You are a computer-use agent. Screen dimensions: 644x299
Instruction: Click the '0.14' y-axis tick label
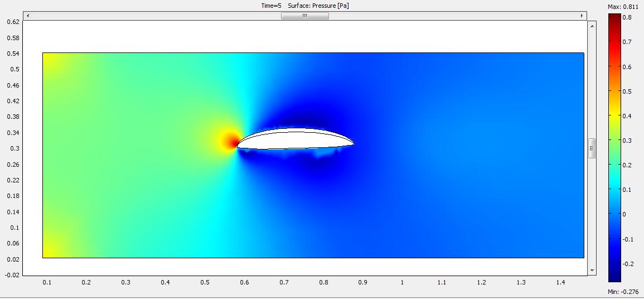point(13,211)
